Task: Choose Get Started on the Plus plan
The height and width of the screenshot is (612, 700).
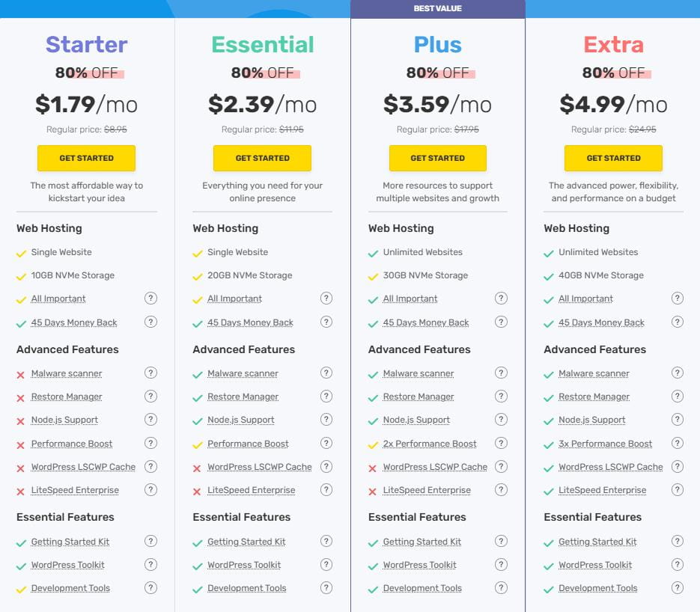Action: (438, 158)
